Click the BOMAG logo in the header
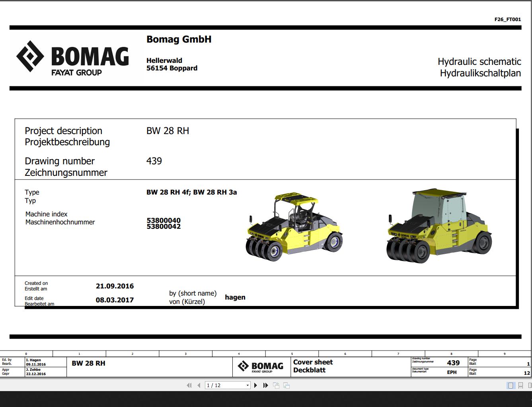Image resolution: width=532 pixels, height=407 pixels. click(x=72, y=58)
